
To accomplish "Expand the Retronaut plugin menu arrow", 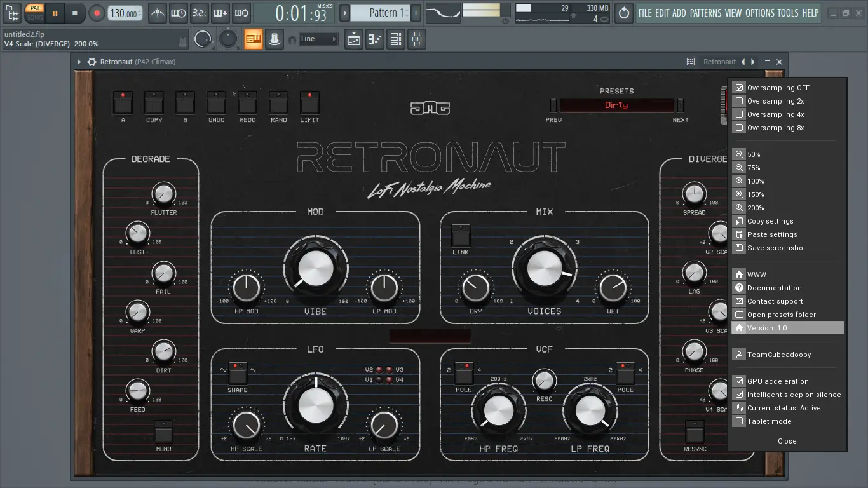I will tap(79, 62).
